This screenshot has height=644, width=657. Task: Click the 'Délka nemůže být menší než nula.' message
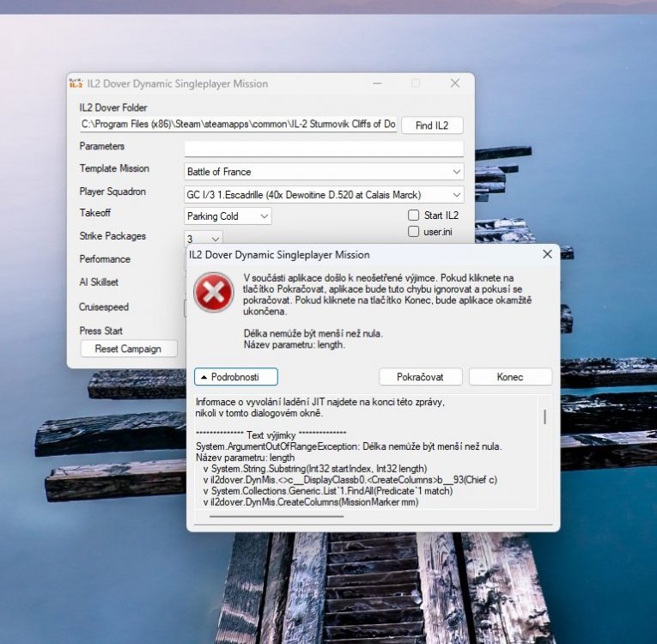pos(313,333)
